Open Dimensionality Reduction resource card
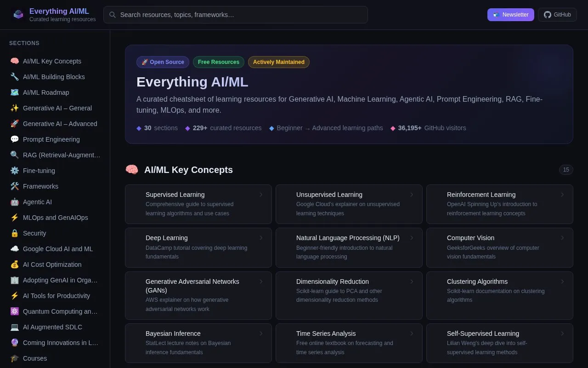This screenshot has height=368, width=588. [x=349, y=295]
